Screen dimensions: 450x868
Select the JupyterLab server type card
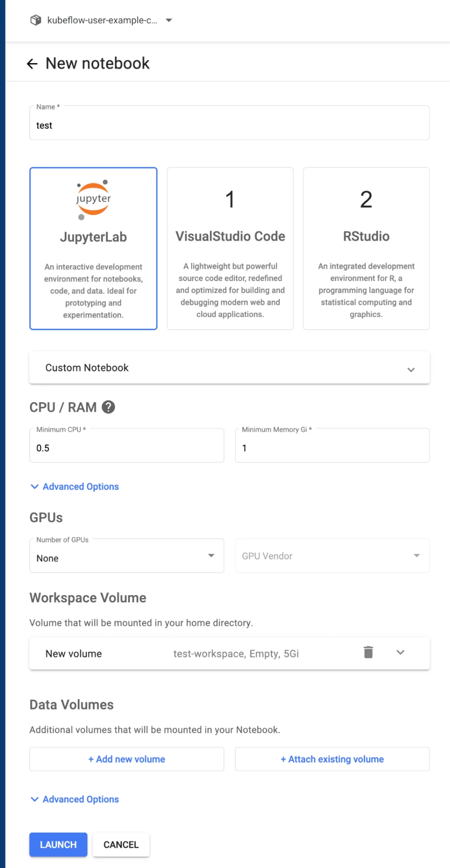[x=93, y=249]
